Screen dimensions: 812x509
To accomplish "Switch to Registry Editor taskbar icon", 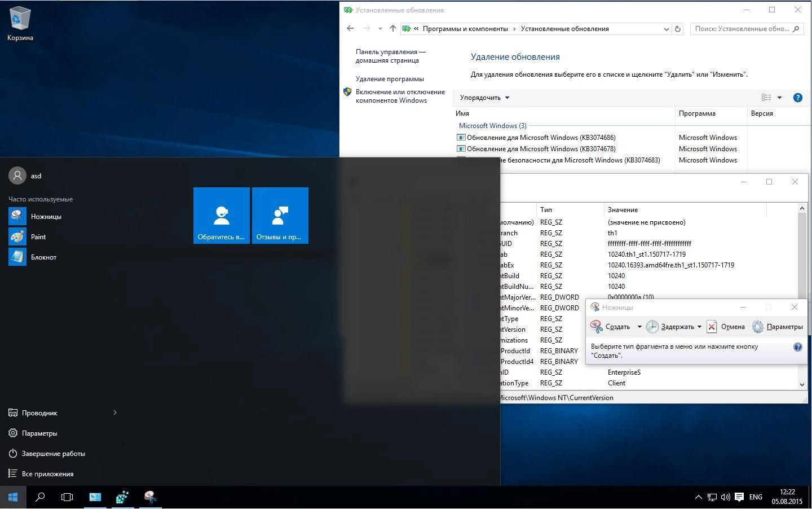I will point(122,497).
